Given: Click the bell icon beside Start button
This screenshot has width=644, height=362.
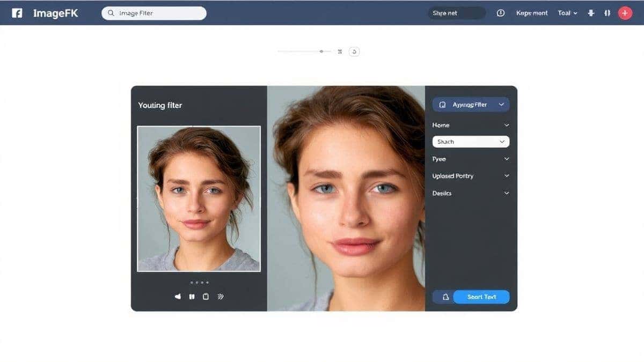Looking at the screenshot, I should pyautogui.click(x=445, y=297).
